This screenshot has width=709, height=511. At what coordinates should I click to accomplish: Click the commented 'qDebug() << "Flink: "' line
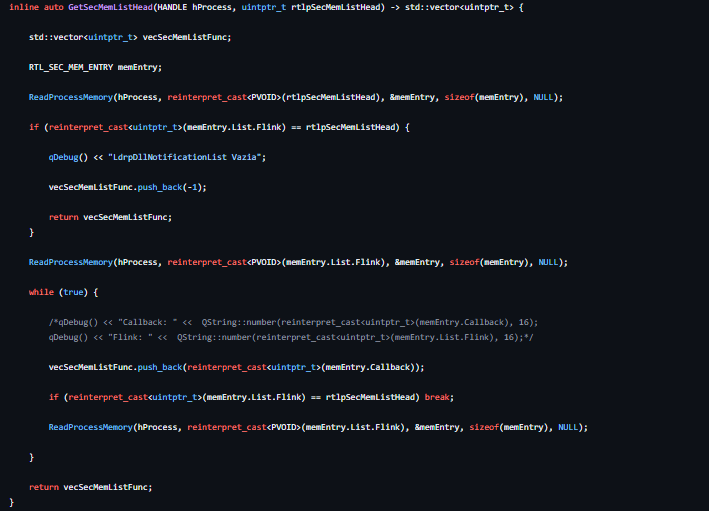(x=291, y=337)
